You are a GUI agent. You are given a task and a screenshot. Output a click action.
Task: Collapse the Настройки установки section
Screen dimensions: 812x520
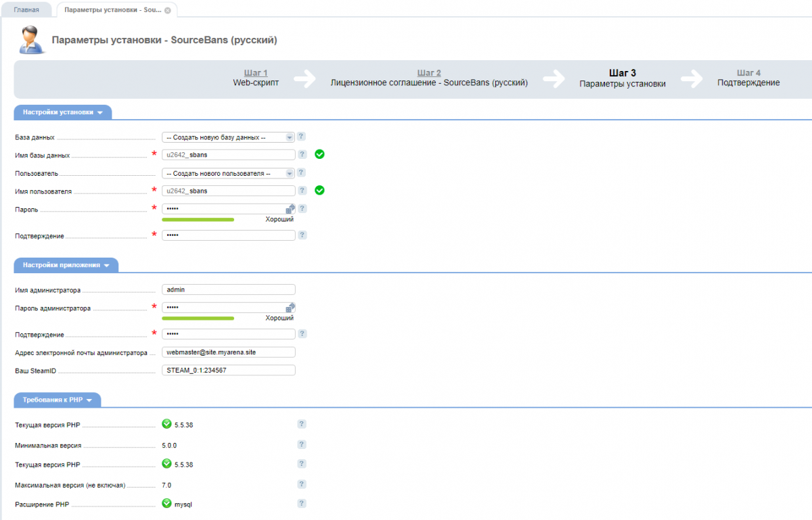[62, 113]
